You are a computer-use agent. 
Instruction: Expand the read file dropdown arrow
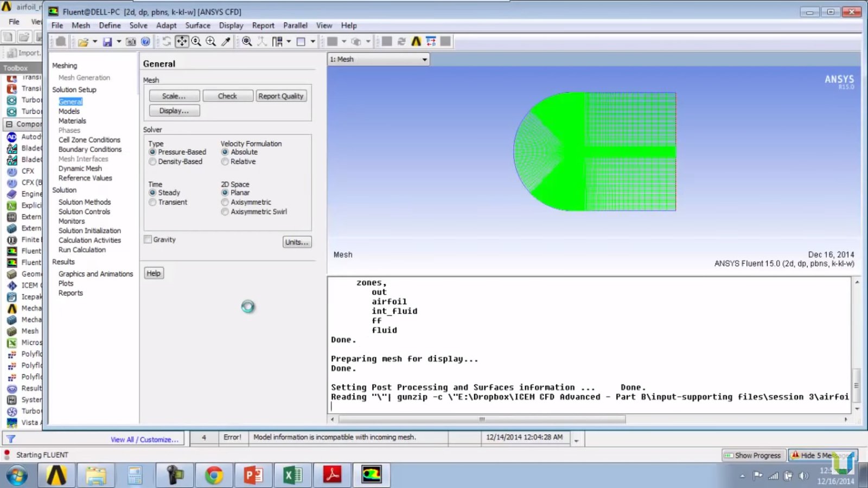tap(95, 42)
